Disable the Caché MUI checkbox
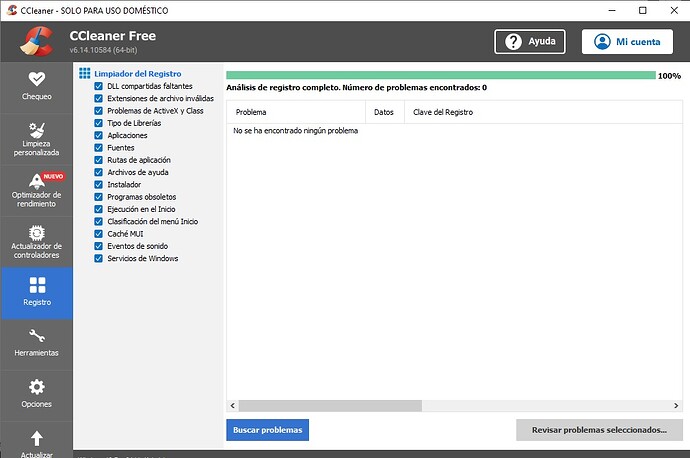Viewport: 690px width, 458px height. tap(99, 234)
